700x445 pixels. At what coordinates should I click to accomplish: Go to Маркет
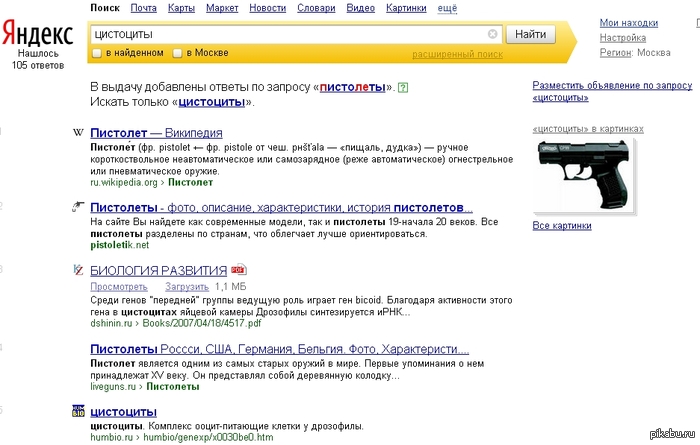[x=222, y=8]
